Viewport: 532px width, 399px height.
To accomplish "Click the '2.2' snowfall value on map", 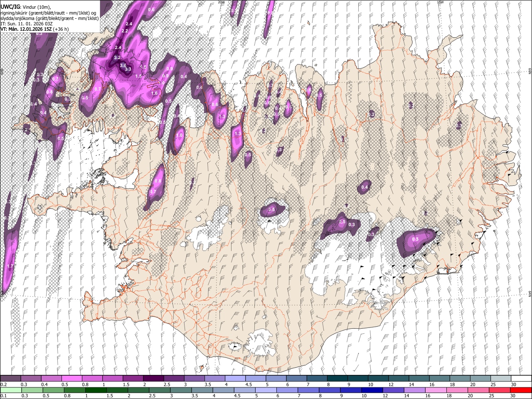I will click(x=125, y=31).
